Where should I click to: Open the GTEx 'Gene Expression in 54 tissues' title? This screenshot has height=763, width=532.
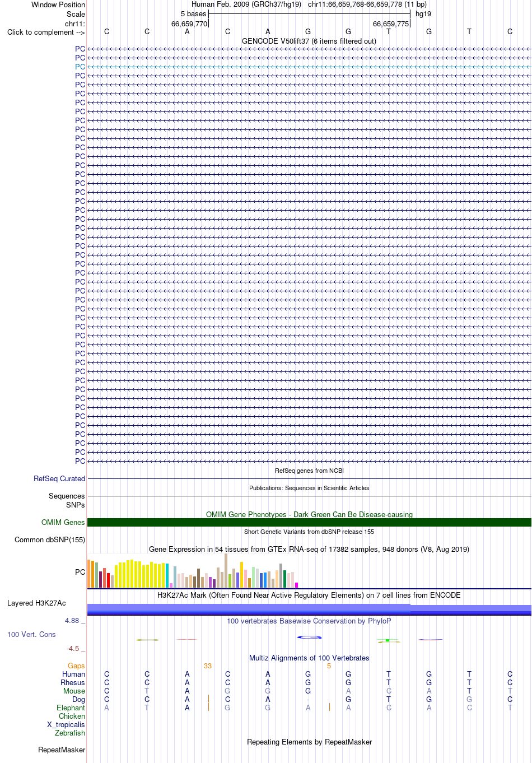[309, 549]
